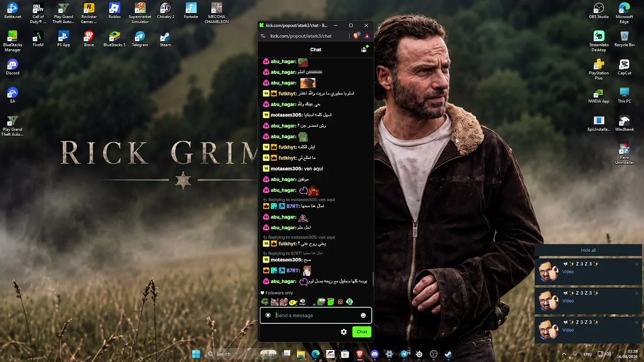The image size is (644, 362).
Task: Select the Roblox desktop icon
Action: 115,12
